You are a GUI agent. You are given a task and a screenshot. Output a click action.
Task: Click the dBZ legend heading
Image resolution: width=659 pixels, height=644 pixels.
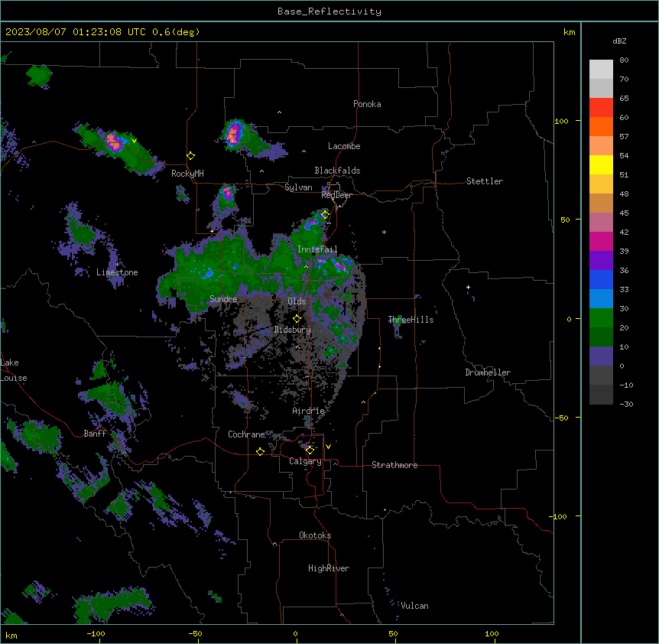pos(619,41)
